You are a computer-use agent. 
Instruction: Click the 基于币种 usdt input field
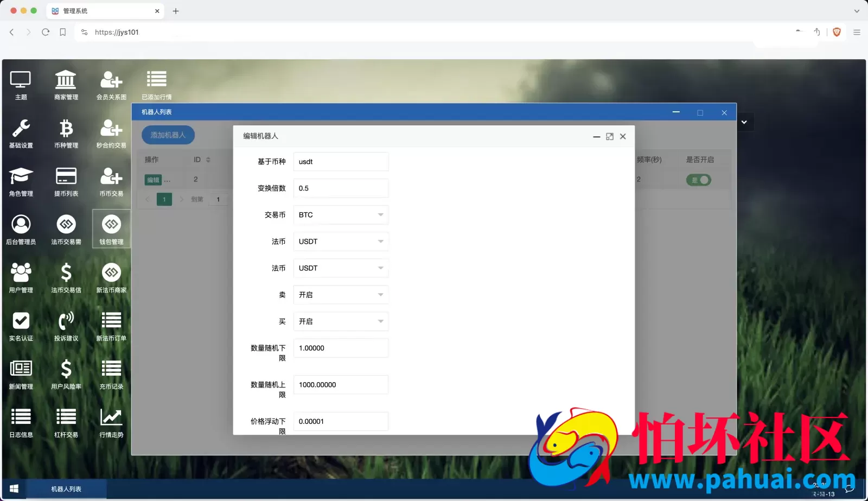[341, 162]
